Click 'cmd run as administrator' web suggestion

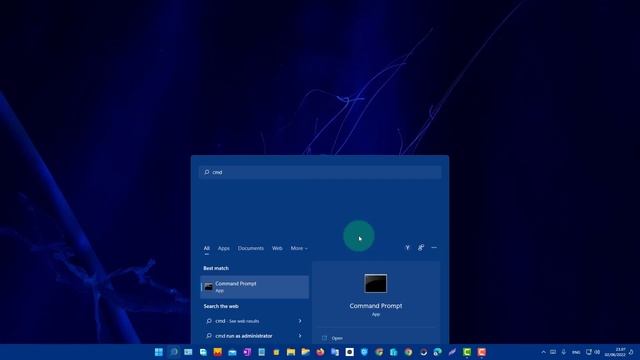[244, 336]
